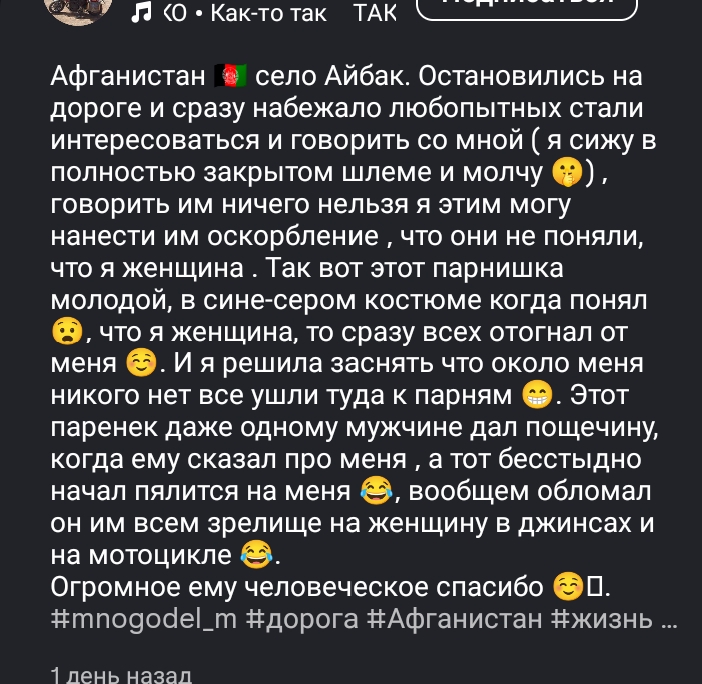Tap the smiling emoji after "человеческое спасибо"

pos(567,587)
